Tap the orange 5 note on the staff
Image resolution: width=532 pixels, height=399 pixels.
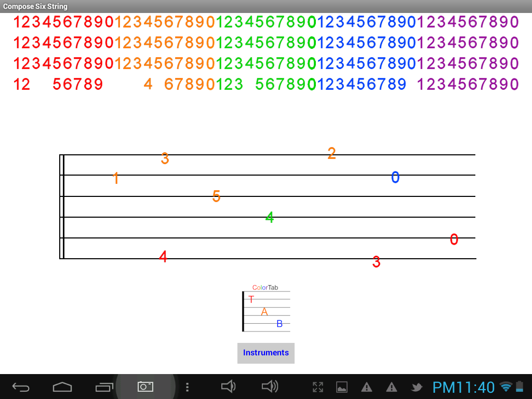pyautogui.click(x=217, y=196)
